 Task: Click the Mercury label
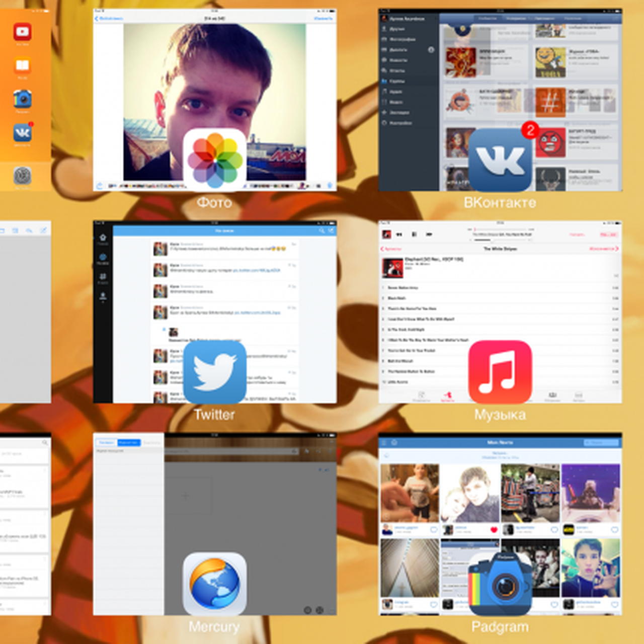pos(214,627)
